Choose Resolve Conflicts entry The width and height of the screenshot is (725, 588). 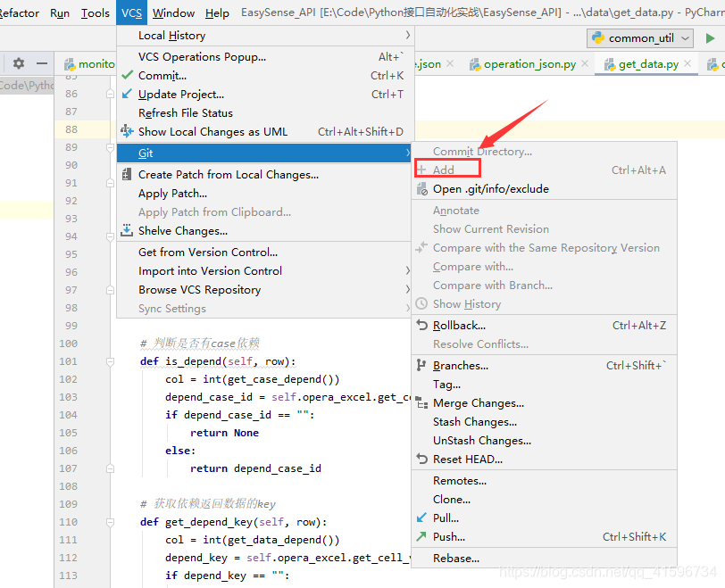pos(545,344)
